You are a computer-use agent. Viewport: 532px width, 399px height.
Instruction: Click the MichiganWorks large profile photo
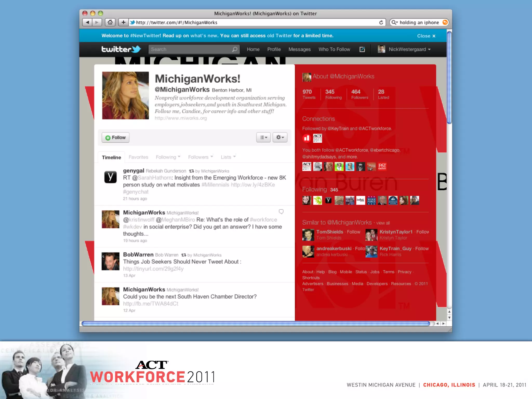point(125,95)
